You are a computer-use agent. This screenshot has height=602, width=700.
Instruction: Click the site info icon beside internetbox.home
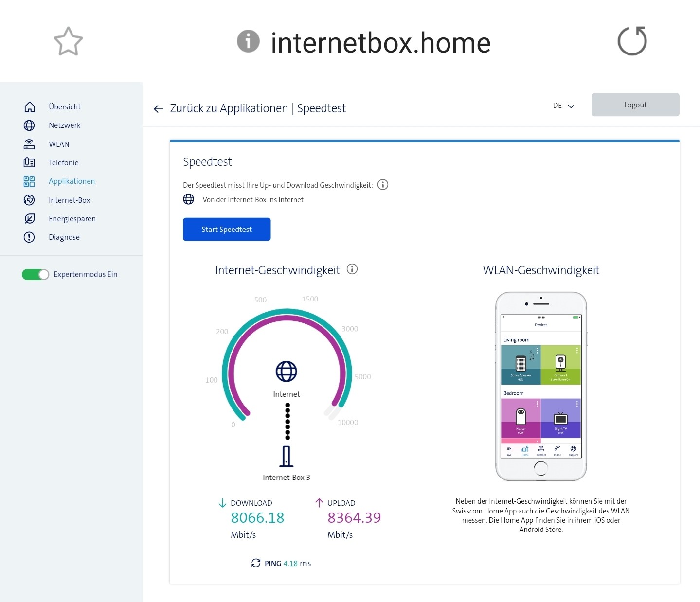click(248, 41)
